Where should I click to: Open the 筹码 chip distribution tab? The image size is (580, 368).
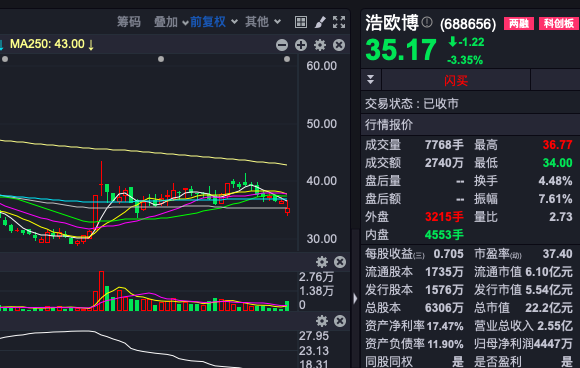(129, 22)
